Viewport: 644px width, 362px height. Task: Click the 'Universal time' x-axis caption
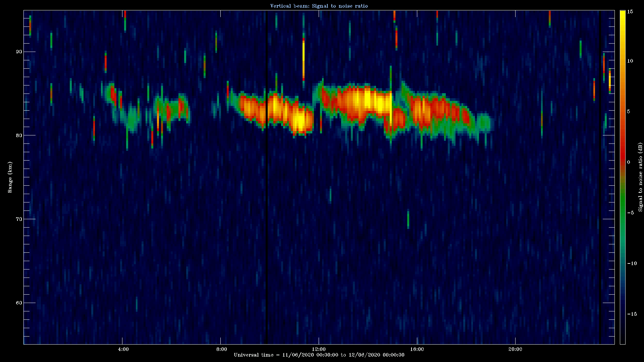(x=319, y=355)
